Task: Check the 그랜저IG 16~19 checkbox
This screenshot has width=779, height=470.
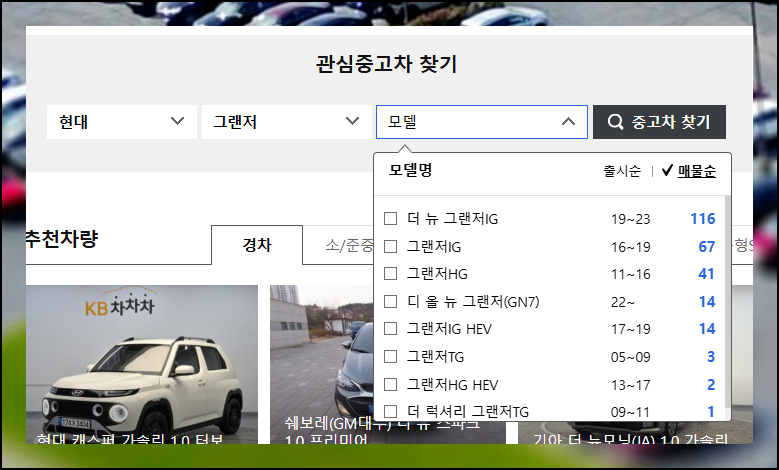Action: (390, 246)
